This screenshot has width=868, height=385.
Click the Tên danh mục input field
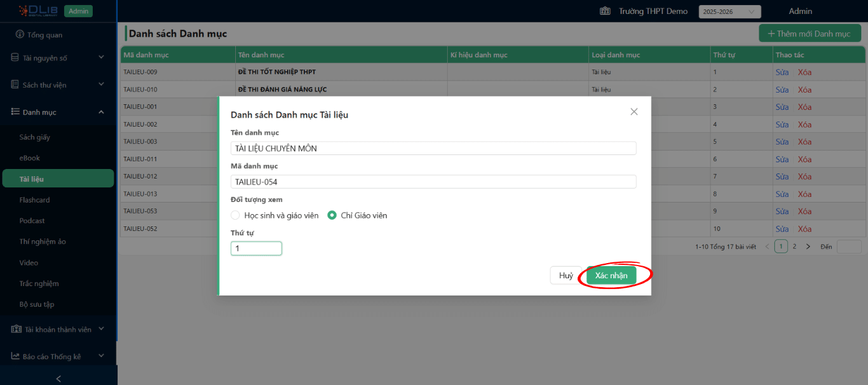pyautogui.click(x=433, y=148)
